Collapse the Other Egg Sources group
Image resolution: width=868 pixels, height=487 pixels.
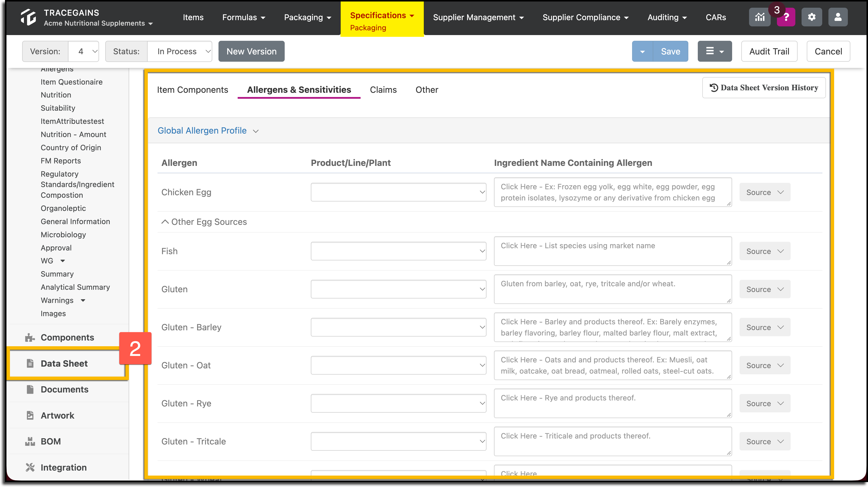click(204, 222)
